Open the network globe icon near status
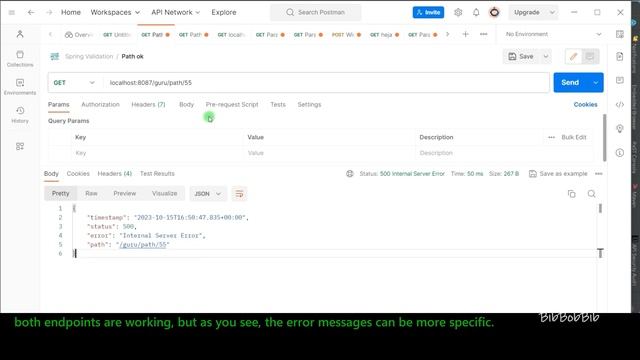The width and height of the screenshot is (640, 360). [350, 174]
